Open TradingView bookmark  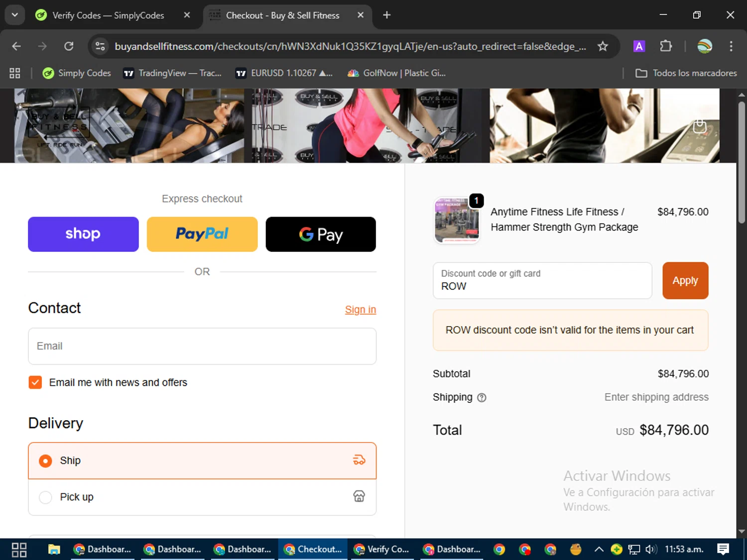(x=172, y=73)
